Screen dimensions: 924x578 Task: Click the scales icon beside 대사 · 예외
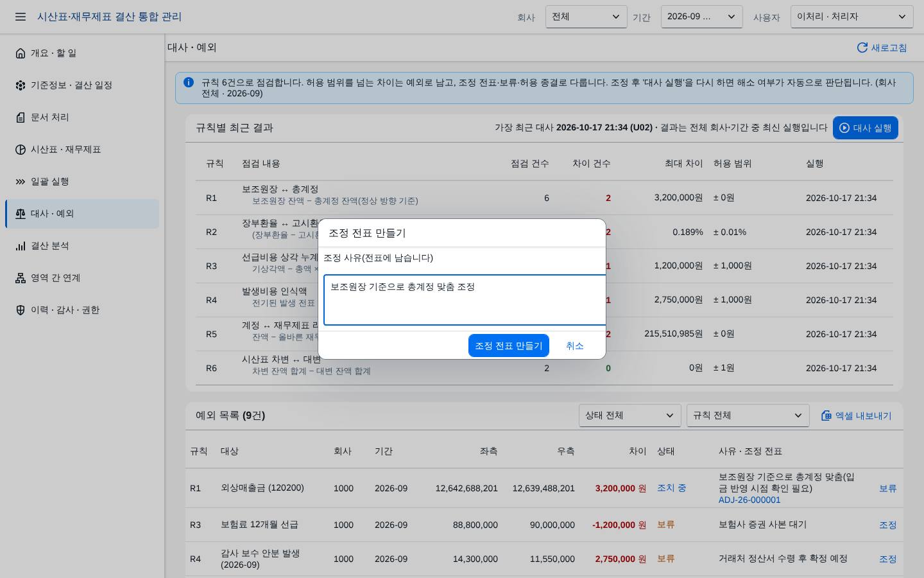point(21,214)
